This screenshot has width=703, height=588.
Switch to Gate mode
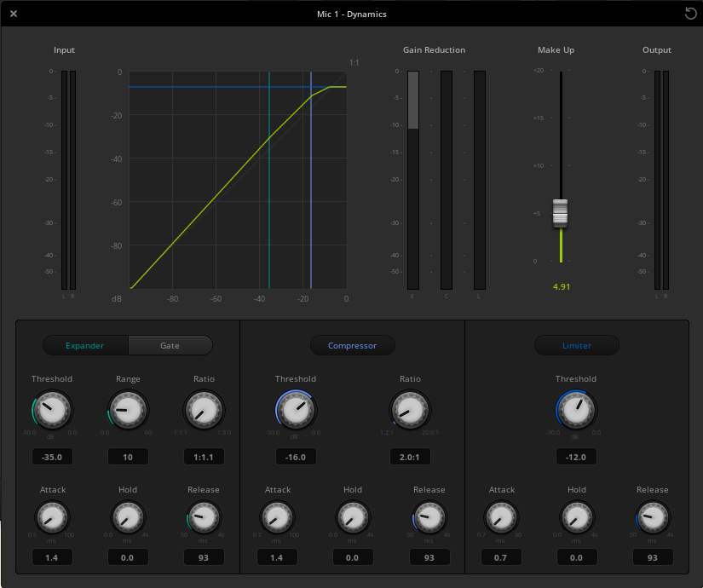coord(170,345)
